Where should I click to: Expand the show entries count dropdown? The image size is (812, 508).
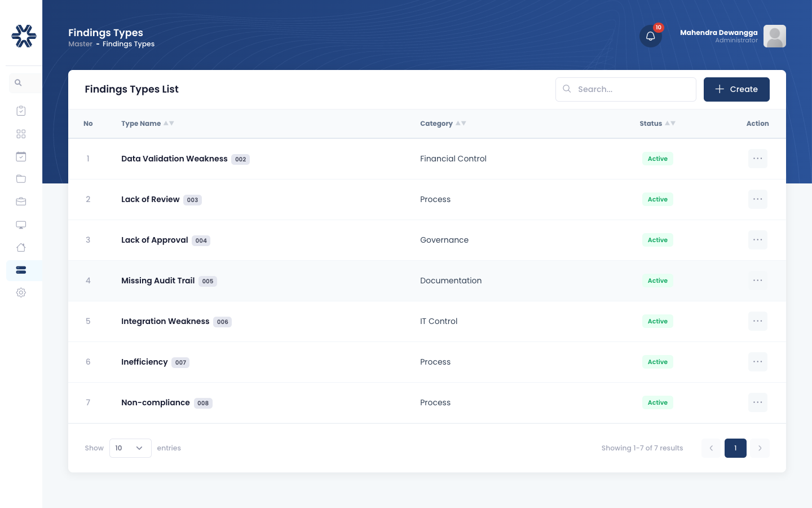click(x=130, y=448)
